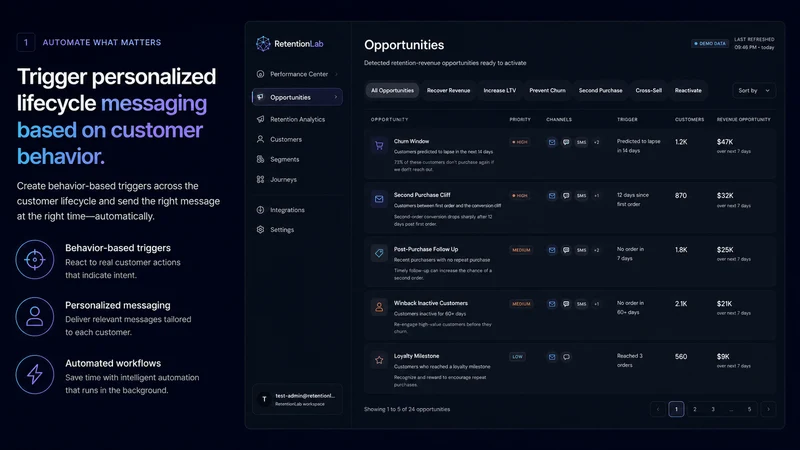
Task: Click email channel icon in Loyalty Milestone row
Action: point(552,357)
